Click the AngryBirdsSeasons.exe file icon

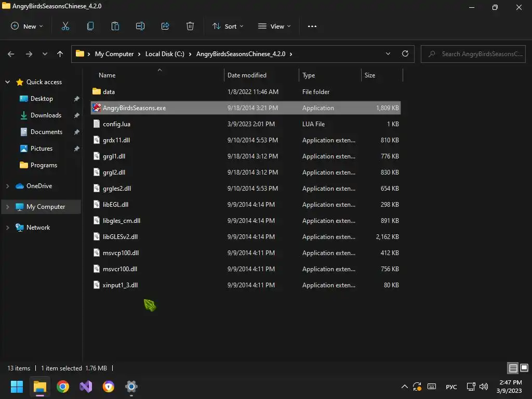click(x=97, y=108)
